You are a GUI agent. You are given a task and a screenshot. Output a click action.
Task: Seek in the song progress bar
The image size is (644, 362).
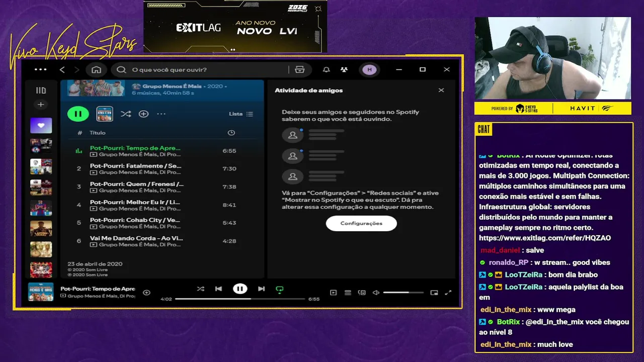[240, 299]
